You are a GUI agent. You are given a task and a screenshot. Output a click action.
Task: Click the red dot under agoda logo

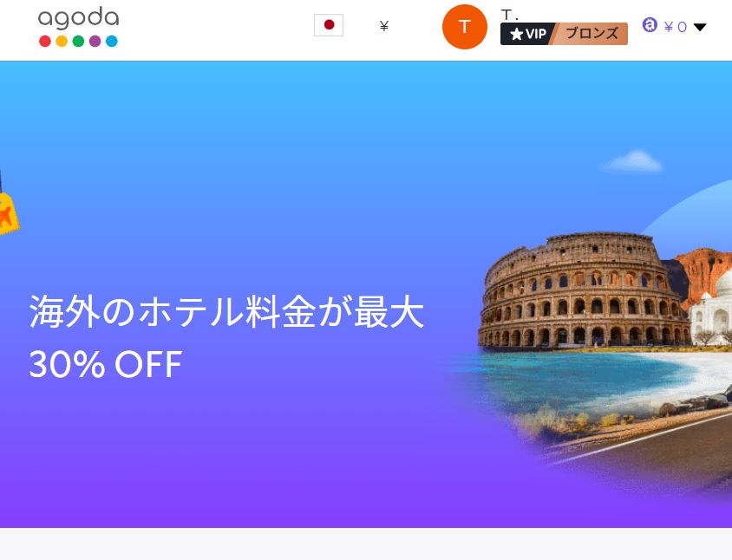click(45, 41)
